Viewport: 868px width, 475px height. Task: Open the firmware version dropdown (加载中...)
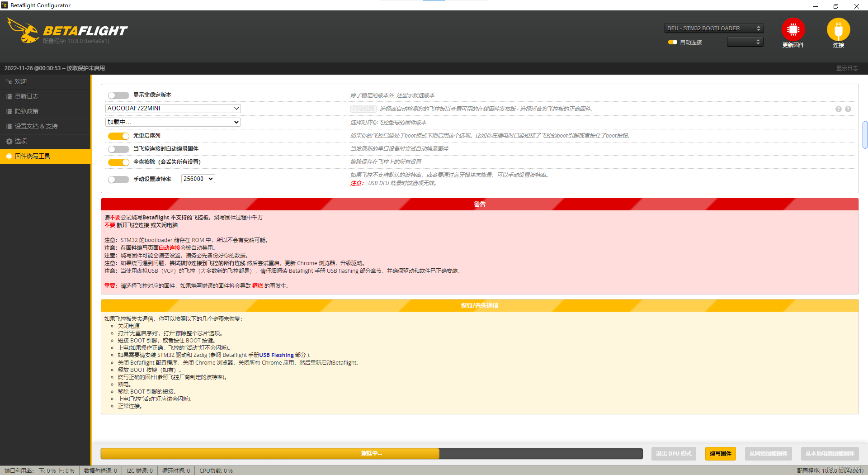tap(173, 122)
